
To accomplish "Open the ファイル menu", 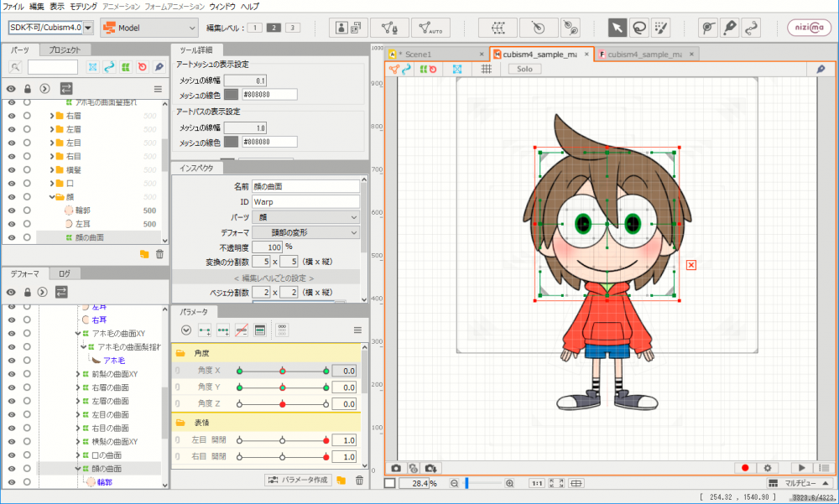I will point(13,7).
